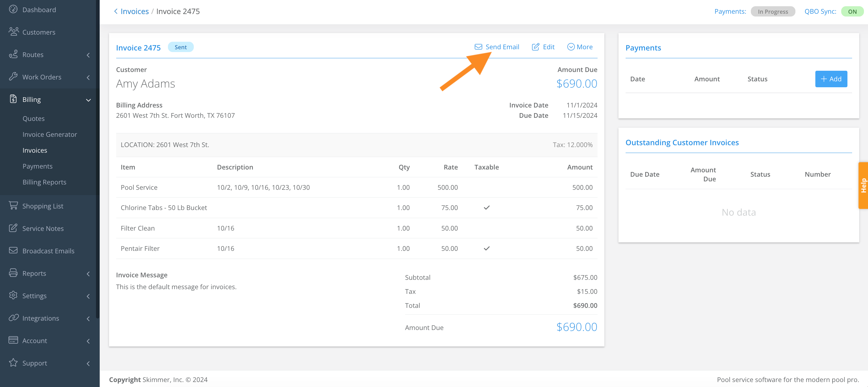Click the plus icon in Add button
The height and width of the screenshot is (387, 868).
tap(823, 79)
